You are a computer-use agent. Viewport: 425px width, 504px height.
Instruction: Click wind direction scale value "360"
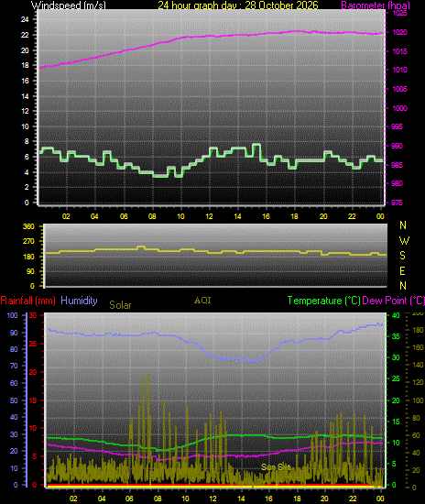coord(28,226)
